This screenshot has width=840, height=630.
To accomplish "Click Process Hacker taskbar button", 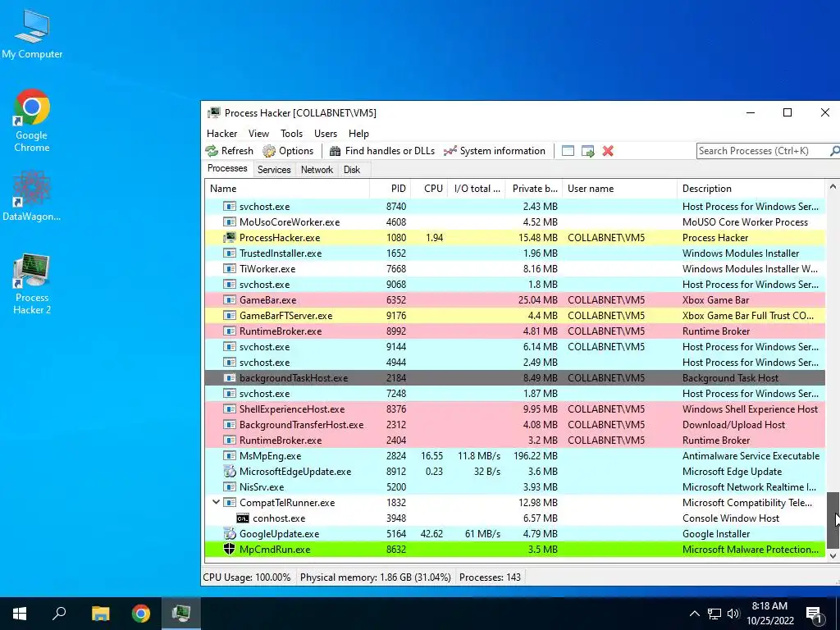I will coord(181,614).
